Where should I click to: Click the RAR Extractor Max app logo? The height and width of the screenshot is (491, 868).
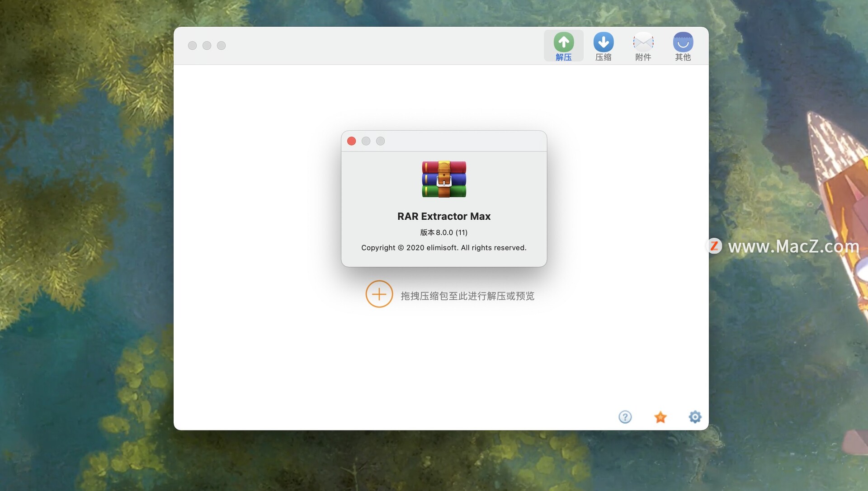coord(443,179)
